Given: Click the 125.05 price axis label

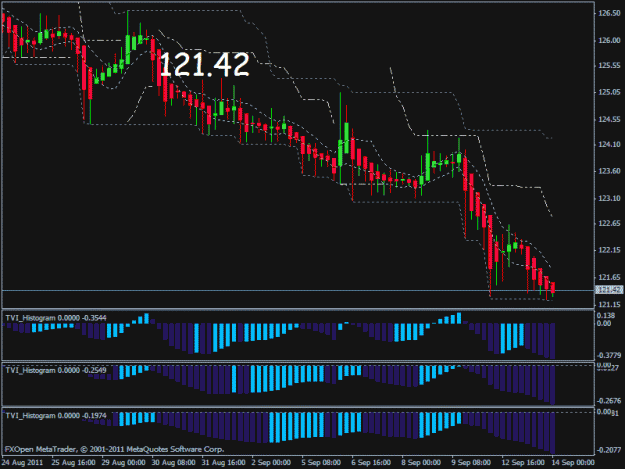Looking at the screenshot, I should pyautogui.click(x=609, y=92).
